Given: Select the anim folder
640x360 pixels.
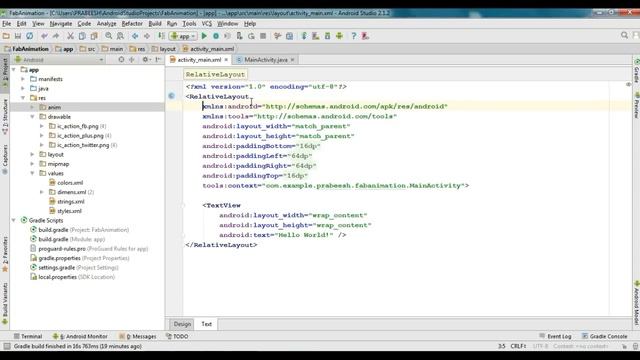Looking at the screenshot, I should 54,107.
